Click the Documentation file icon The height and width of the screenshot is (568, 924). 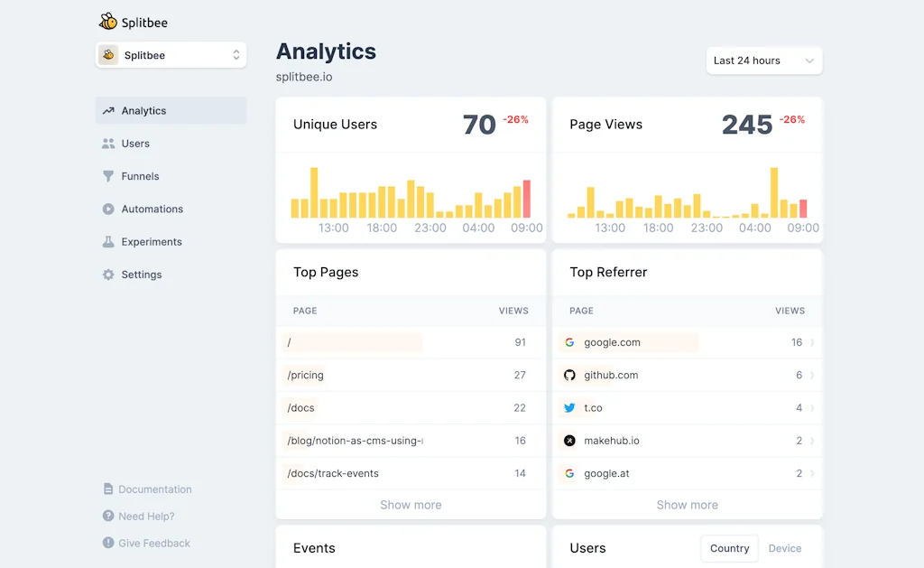(108, 489)
